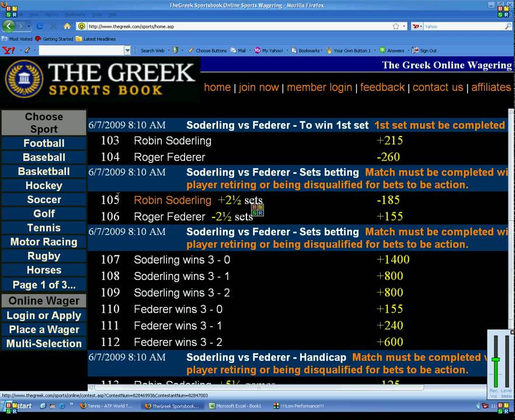
Task: Click the Forward navigation arrow
Action: [21, 26]
